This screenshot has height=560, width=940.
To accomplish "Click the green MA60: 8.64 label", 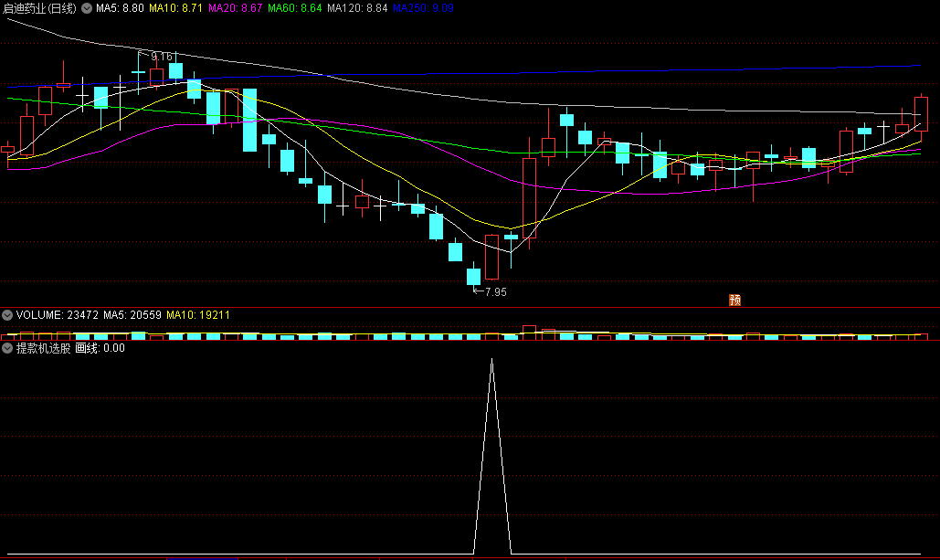I will [x=294, y=8].
